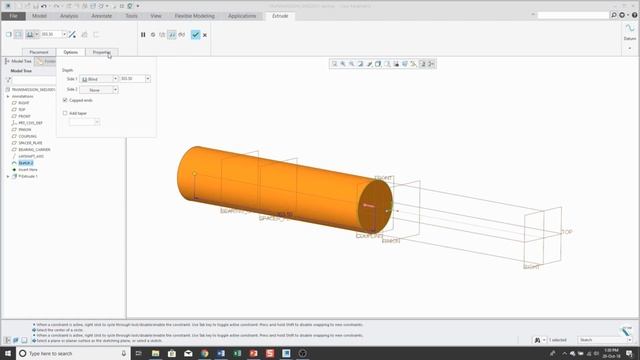Switch to no preview mode

click(153, 35)
